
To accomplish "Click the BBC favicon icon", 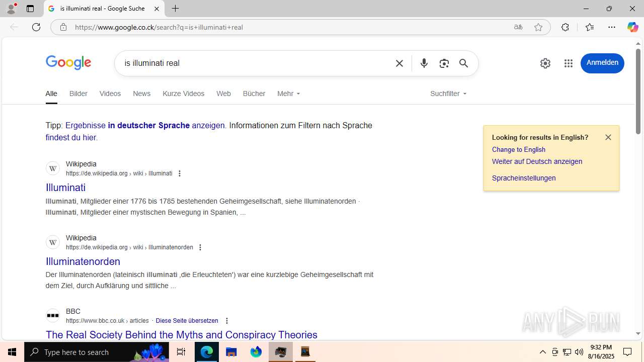I will click(x=53, y=316).
